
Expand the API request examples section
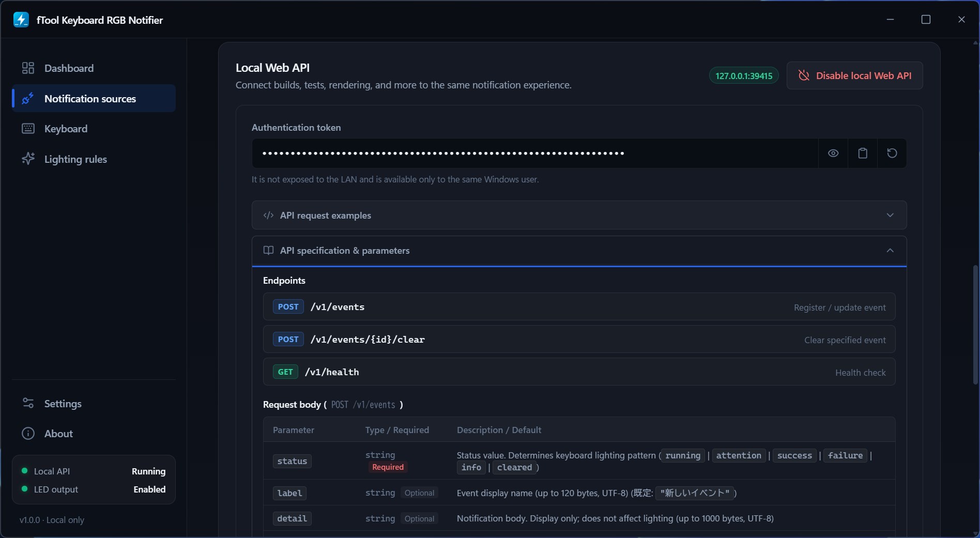pyautogui.click(x=579, y=215)
